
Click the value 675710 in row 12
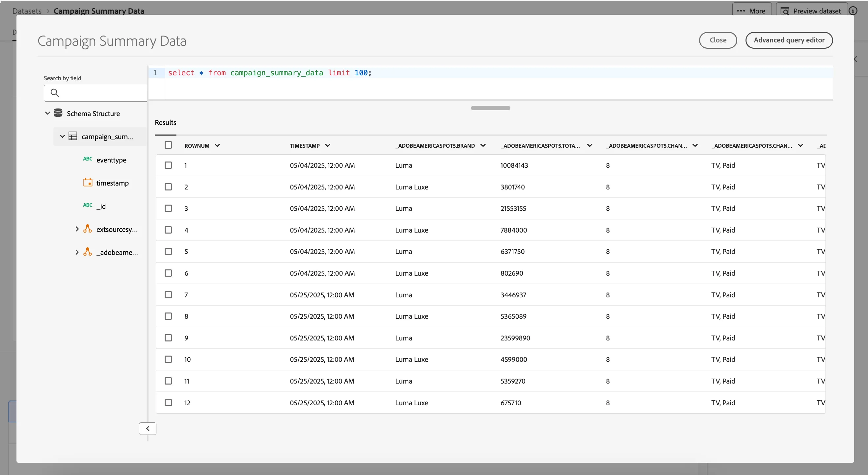point(511,403)
